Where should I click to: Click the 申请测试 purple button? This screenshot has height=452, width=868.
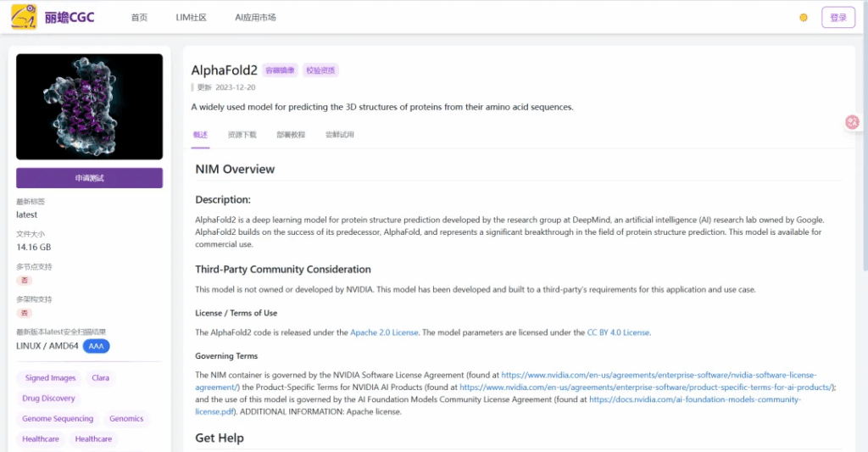click(89, 178)
